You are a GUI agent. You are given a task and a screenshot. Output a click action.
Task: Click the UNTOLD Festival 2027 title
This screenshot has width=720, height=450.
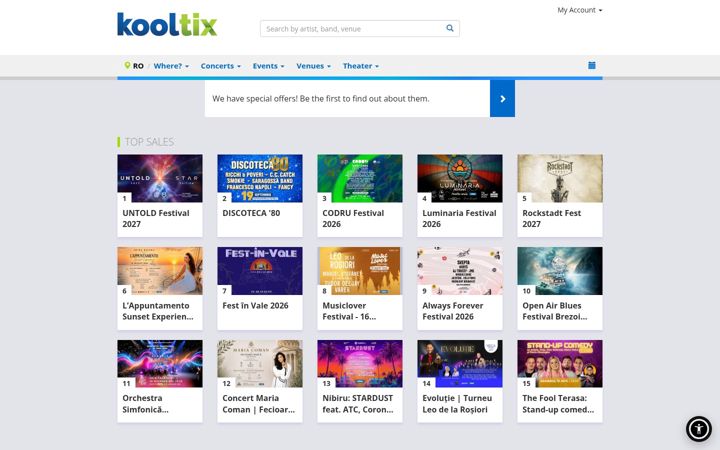coord(156,219)
